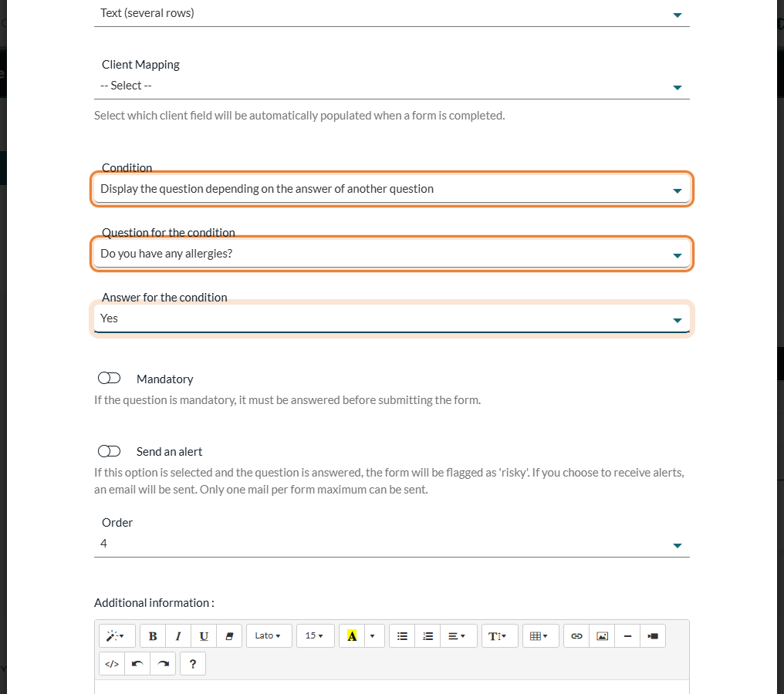Open the insert table menu

point(540,635)
